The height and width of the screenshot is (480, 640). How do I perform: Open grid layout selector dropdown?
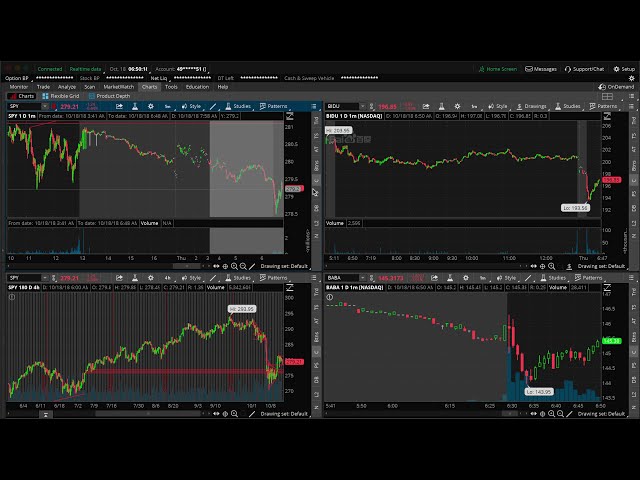coord(607,96)
